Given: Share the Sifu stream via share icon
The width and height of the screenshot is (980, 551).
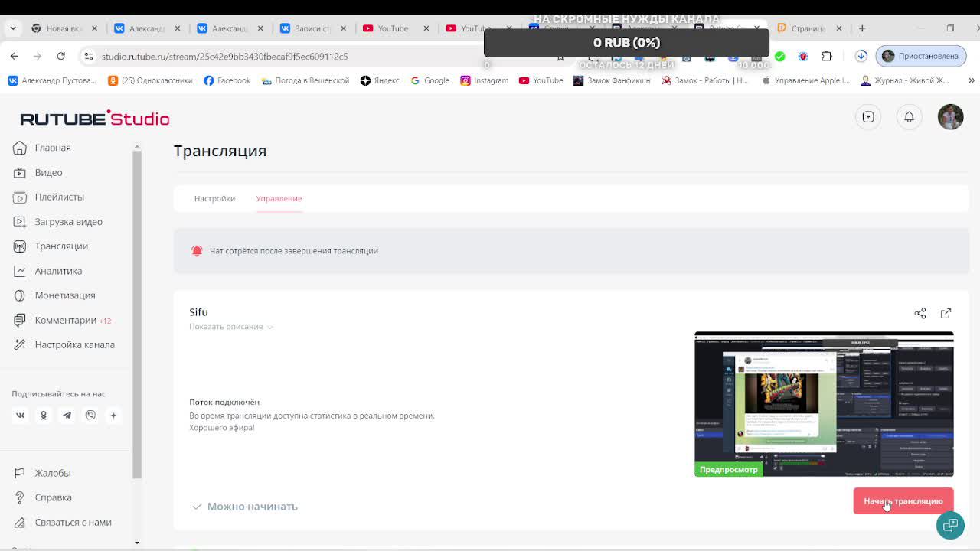Looking at the screenshot, I should click(920, 313).
